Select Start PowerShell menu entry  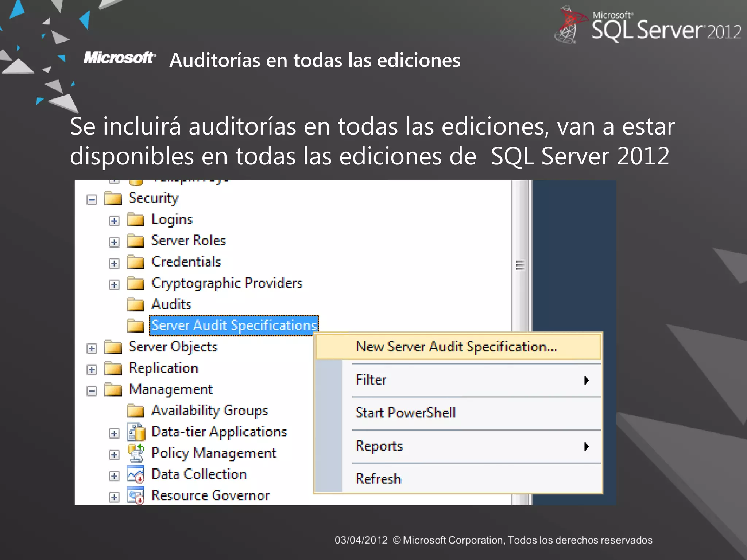[458, 413]
